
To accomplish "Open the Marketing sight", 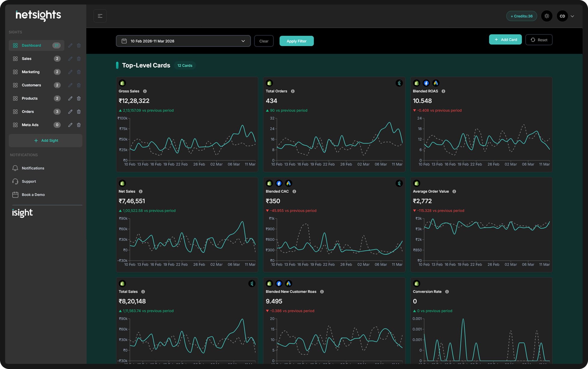I will [x=36, y=72].
